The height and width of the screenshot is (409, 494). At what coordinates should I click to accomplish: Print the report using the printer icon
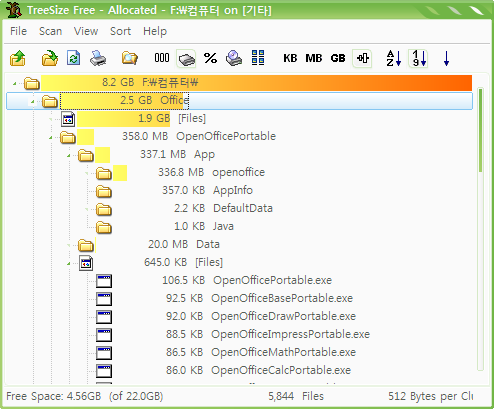[98, 58]
